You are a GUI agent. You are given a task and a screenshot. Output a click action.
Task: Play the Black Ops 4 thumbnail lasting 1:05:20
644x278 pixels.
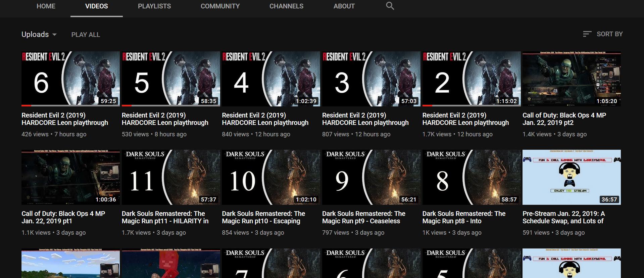click(572, 79)
